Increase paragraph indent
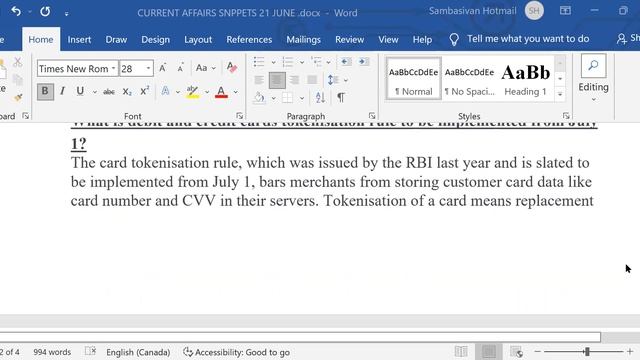The width and height of the screenshot is (640, 360). pyautogui.click(x=363, y=62)
